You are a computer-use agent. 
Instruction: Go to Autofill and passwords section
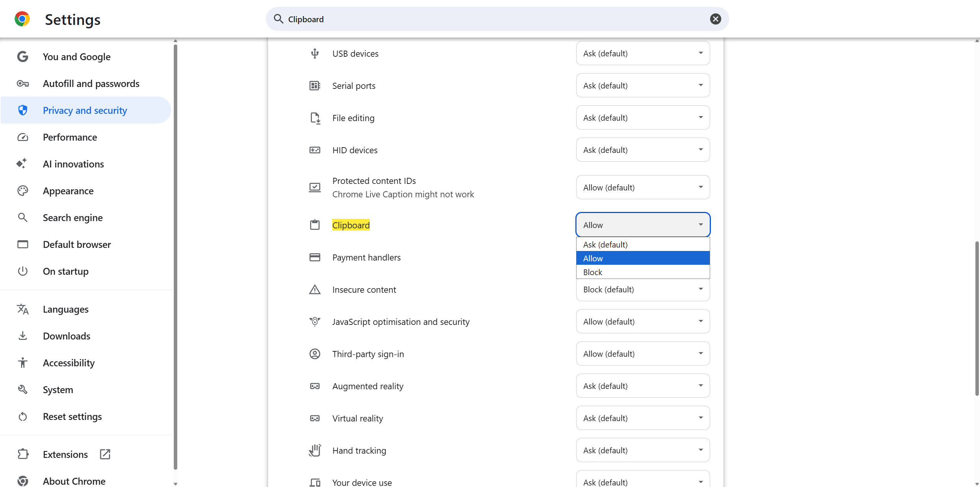pos(91,84)
